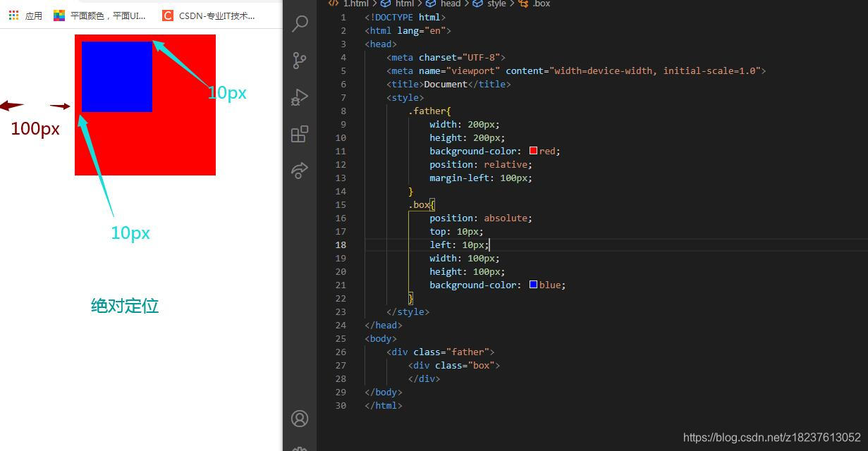Click the 平面颜色 bookmark favicon

click(59, 15)
